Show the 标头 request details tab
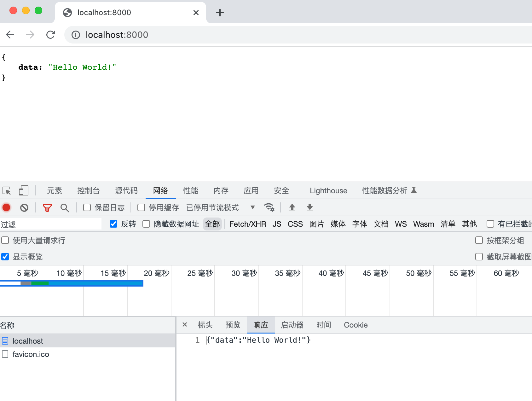This screenshot has width=532, height=401. 205,325
